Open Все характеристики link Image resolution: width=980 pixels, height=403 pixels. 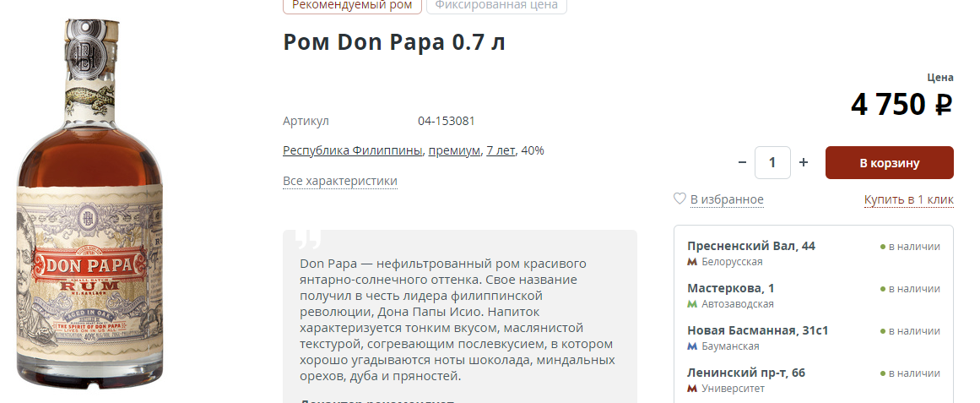pyautogui.click(x=340, y=181)
